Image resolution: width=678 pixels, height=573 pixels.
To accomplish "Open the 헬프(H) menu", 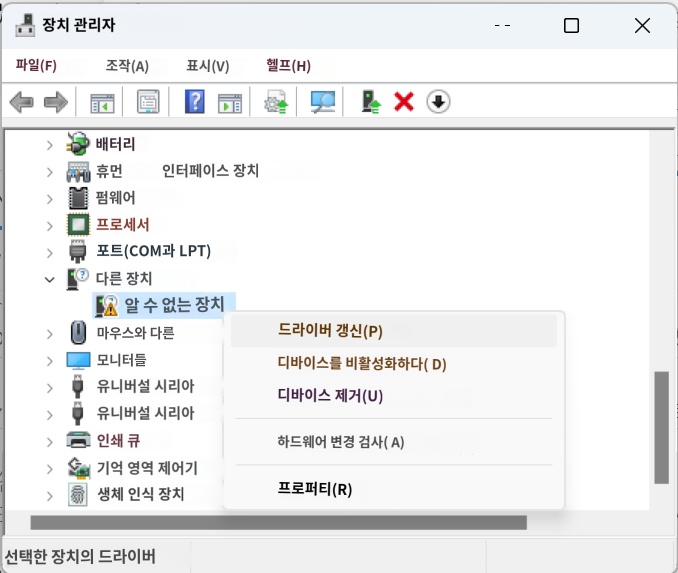I will (x=288, y=66).
